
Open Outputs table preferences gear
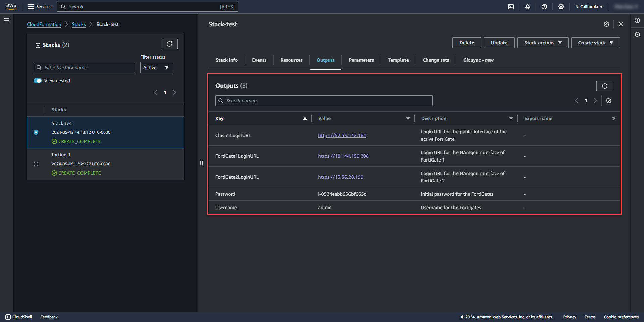pos(609,101)
